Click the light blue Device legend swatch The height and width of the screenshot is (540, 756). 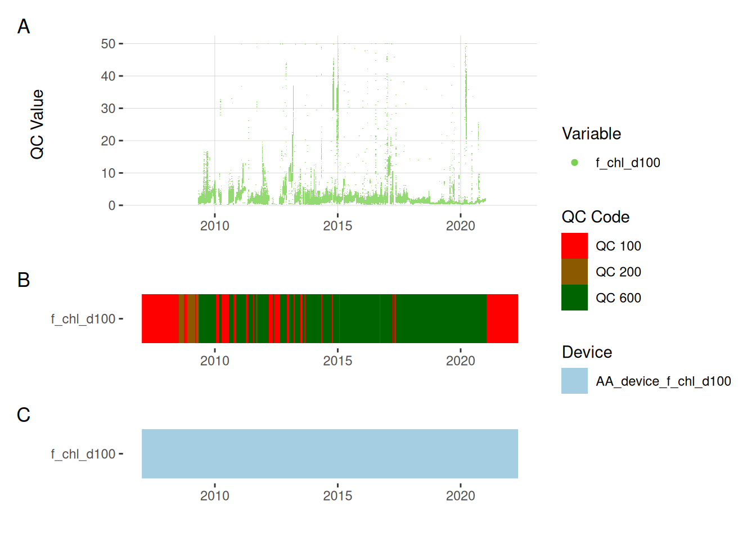(x=574, y=381)
